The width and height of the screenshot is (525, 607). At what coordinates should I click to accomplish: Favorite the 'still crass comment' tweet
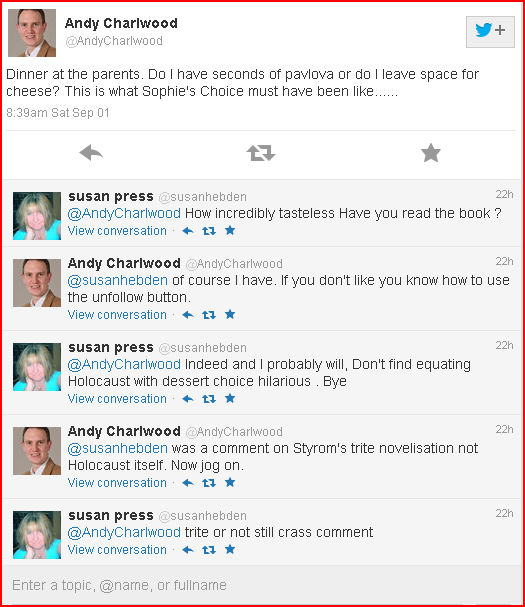[x=230, y=549]
